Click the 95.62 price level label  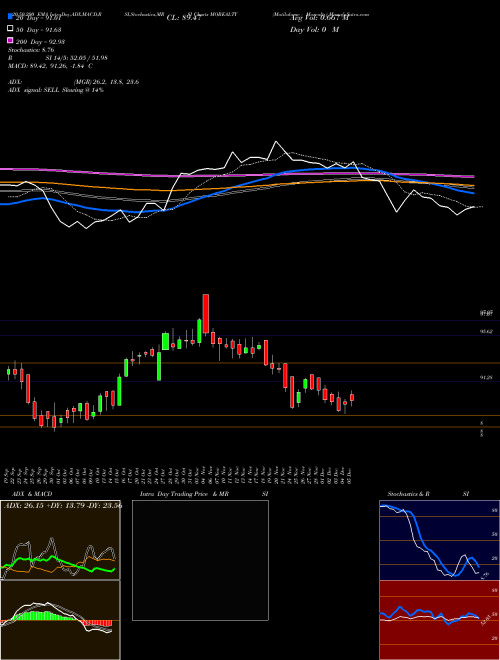click(487, 331)
